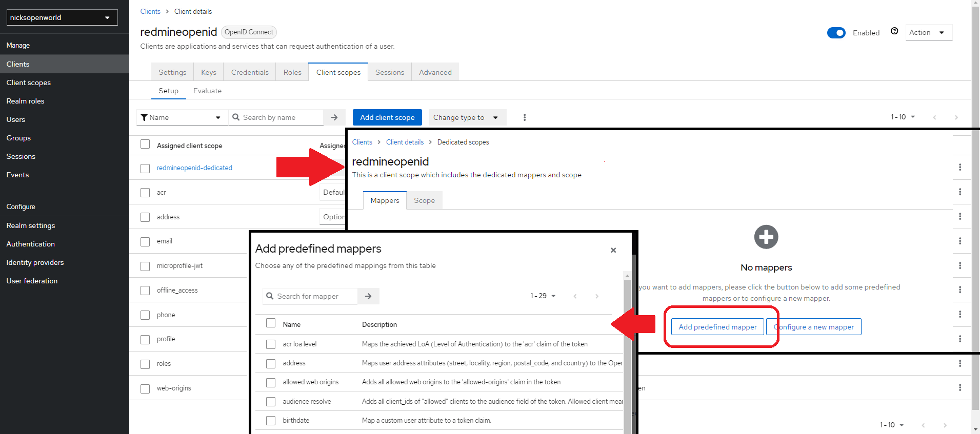Open the address row Optional type dropdown
Screen dimensions: 980x434
click(333, 217)
